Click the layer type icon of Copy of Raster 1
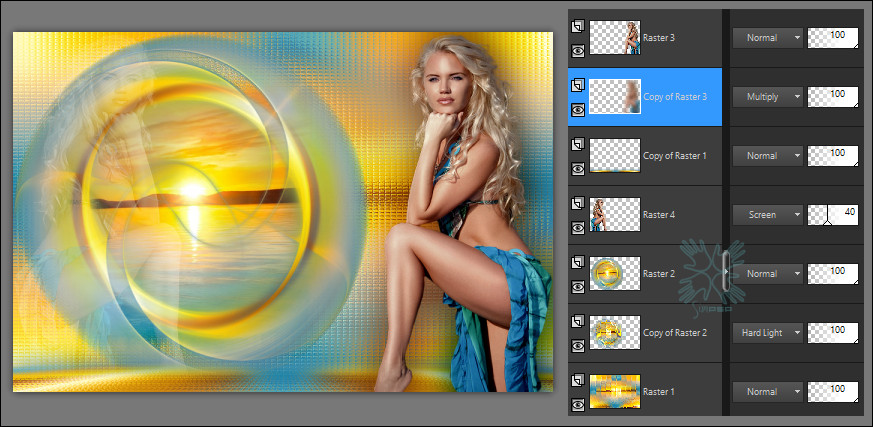 click(577, 145)
